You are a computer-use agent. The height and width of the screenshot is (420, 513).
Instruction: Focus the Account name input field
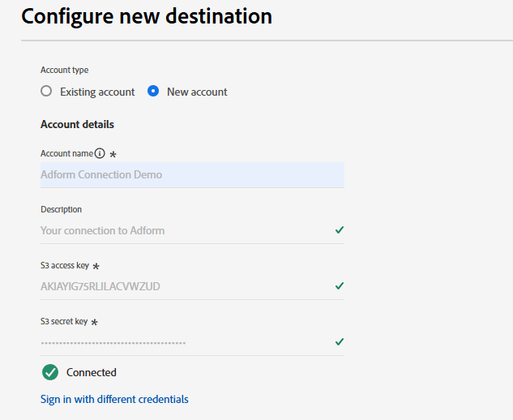pos(192,174)
